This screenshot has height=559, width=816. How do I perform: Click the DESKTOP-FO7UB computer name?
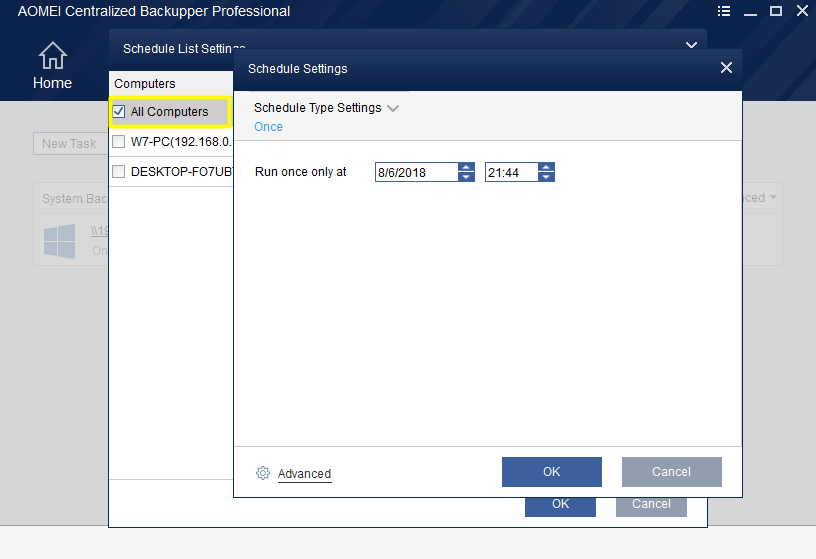pyautogui.click(x=182, y=171)
